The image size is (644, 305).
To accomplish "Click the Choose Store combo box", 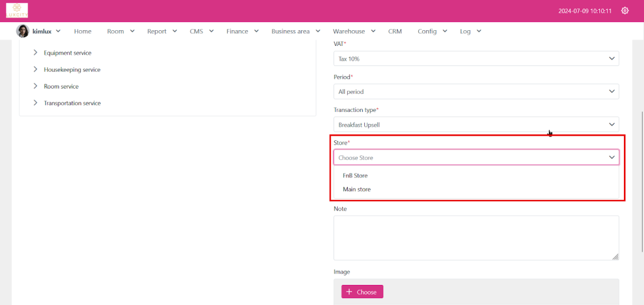I will (475, 157).
